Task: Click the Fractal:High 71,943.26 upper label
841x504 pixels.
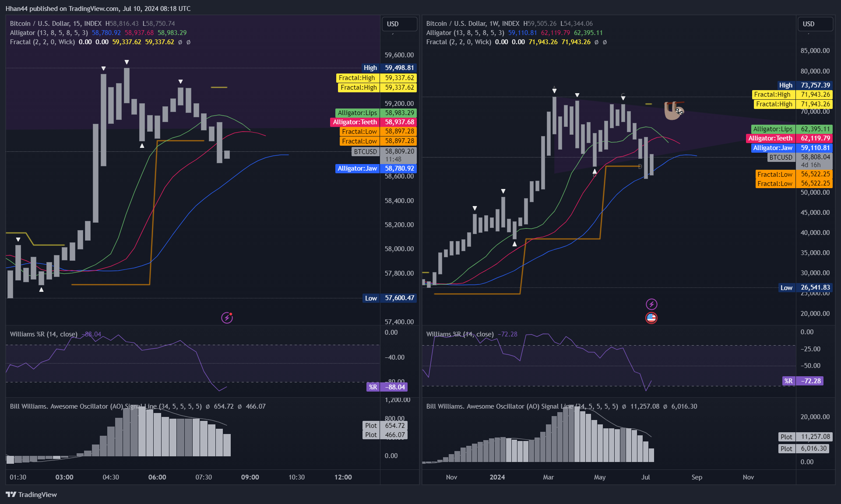Action: click(x=792, y=94)
